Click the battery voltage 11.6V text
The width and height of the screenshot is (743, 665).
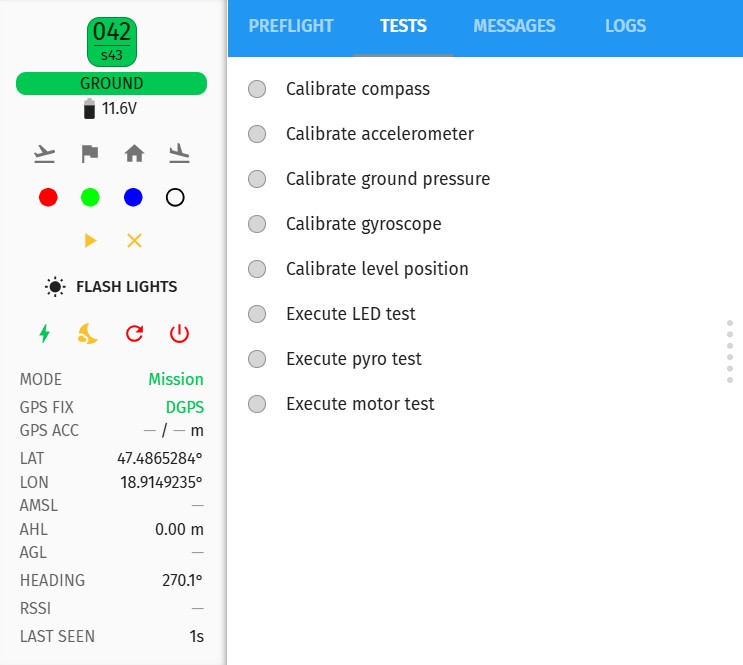(119, 109)
